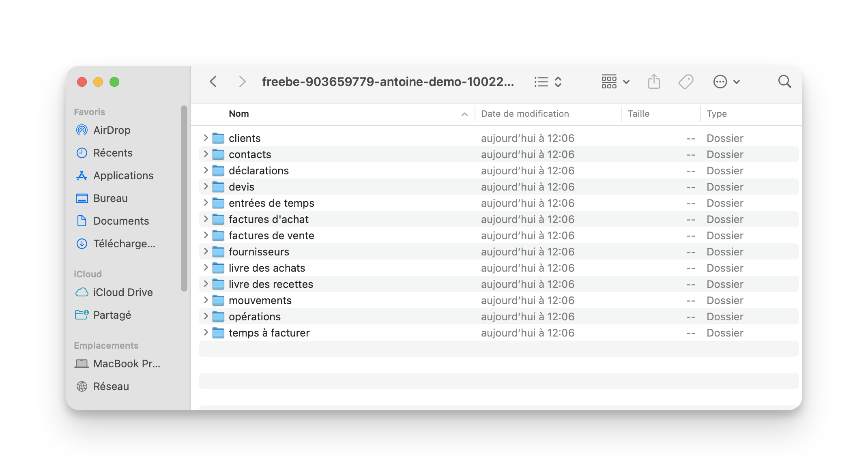Open the group-by grid dropdown

point(615,82)
